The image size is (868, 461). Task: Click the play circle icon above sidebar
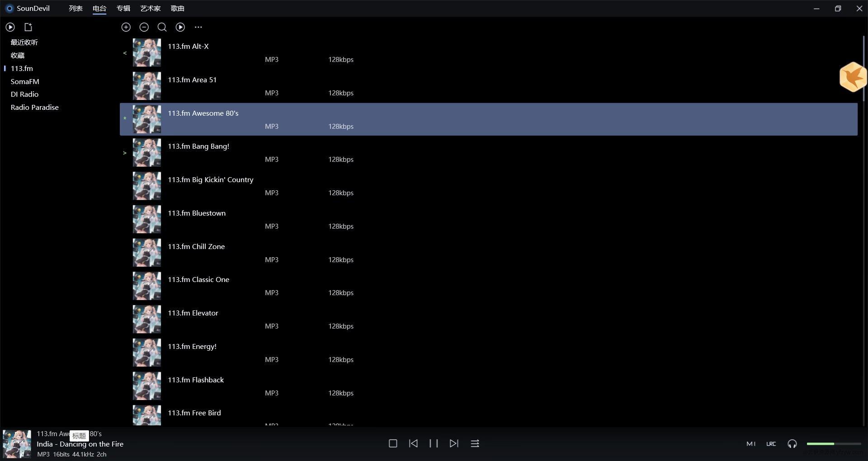(x=10, y=27)
